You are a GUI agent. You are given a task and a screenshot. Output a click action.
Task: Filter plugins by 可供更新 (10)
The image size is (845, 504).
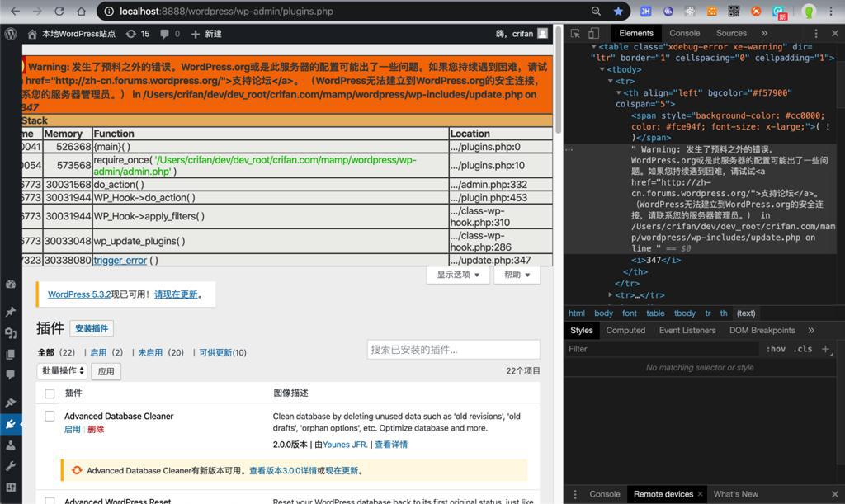pyautogui.click(x=223, y=353)
